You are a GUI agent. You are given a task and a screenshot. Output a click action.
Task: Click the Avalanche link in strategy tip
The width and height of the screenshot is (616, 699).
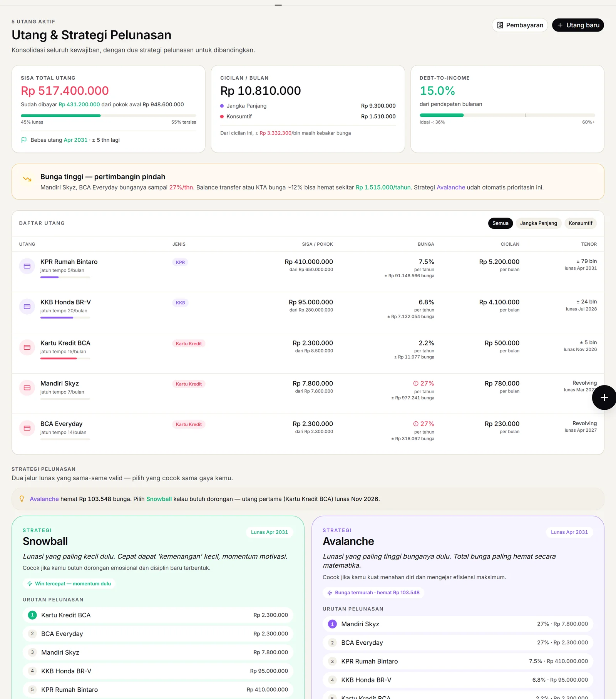(x=44, y=499)
